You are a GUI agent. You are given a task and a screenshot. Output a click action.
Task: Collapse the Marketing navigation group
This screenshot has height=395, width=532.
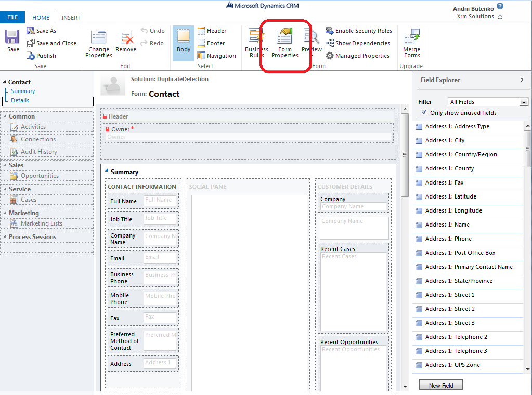click(x=5, y=213)
